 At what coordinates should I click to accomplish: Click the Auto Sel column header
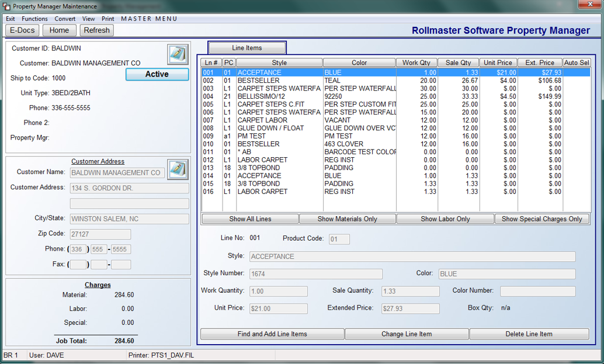[577, 63]
